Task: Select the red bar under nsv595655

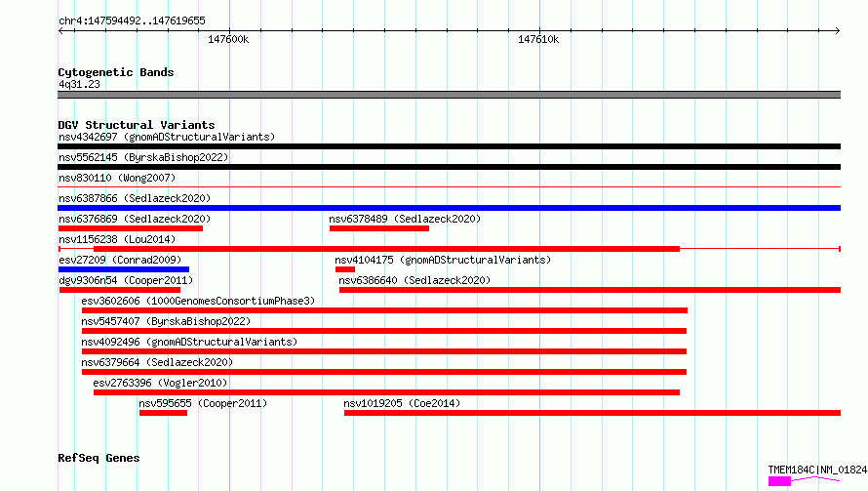Action: pos(163,413)
